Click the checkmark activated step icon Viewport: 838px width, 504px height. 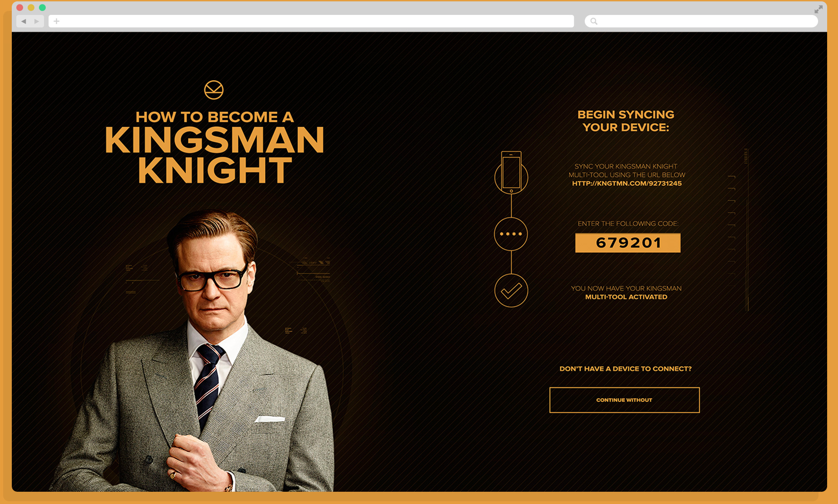click(511, 291)
